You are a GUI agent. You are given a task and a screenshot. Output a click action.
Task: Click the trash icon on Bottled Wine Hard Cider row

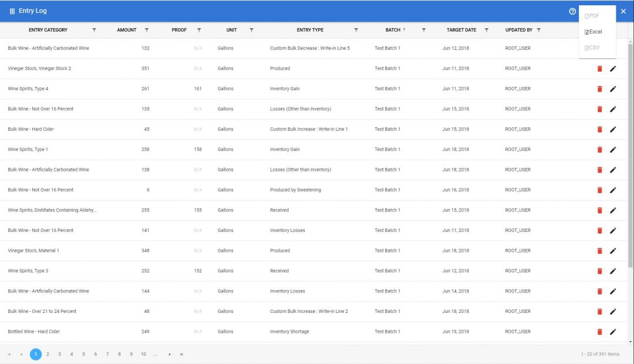tap(599, 331)
